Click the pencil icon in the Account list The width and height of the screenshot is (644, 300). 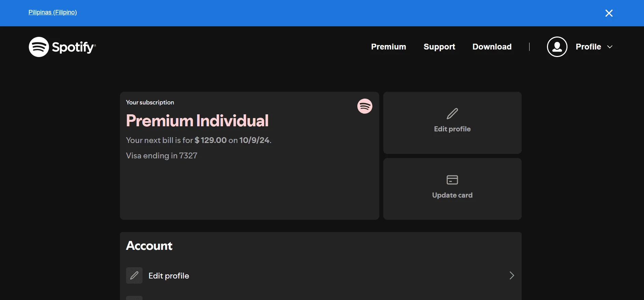[134, 275]
